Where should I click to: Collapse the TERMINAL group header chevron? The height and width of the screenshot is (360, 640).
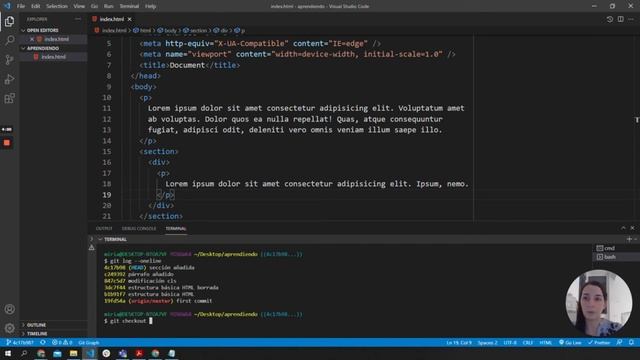pyautogui.click(x=100, y=239)
